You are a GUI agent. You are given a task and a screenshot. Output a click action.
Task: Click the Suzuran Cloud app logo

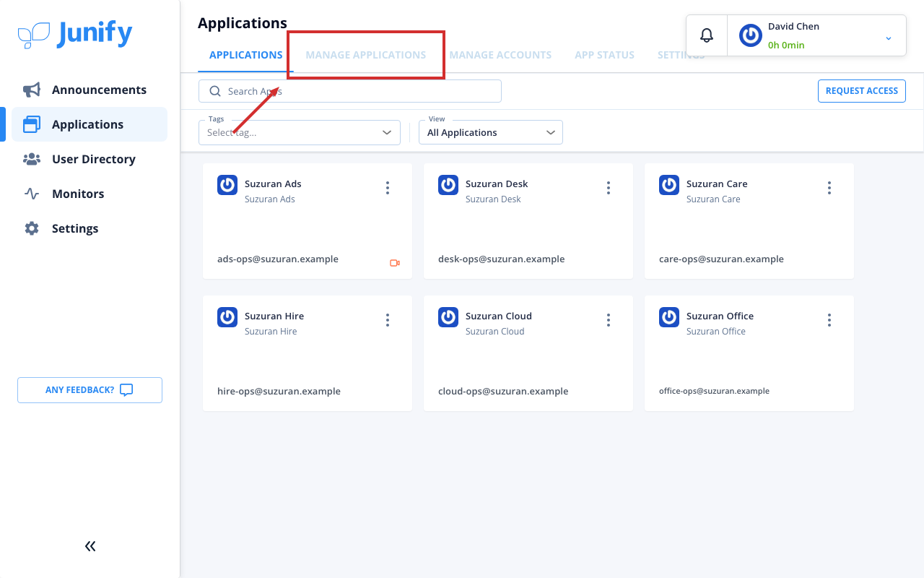coord(448,317)
